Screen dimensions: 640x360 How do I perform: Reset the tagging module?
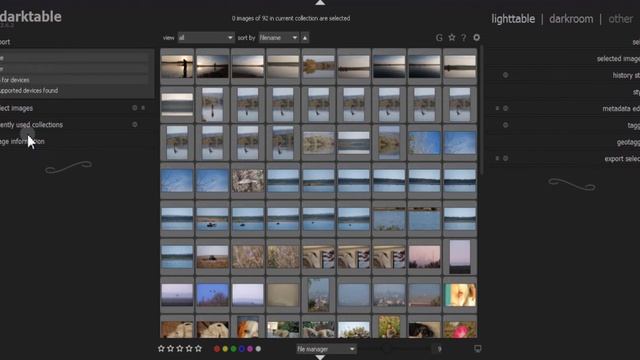point(505,125)
